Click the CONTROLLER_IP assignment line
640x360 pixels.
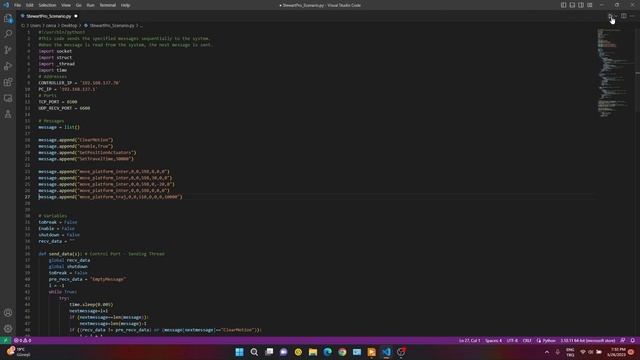(x=79, y=83)
